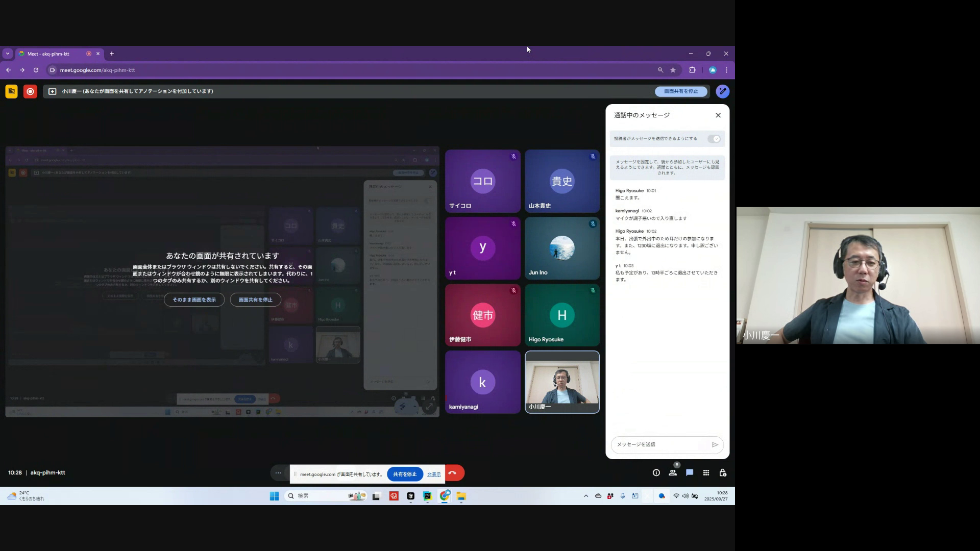Open more options three-dot menu
This screenshot has height=551, width=980.
(x=278, y=473)
